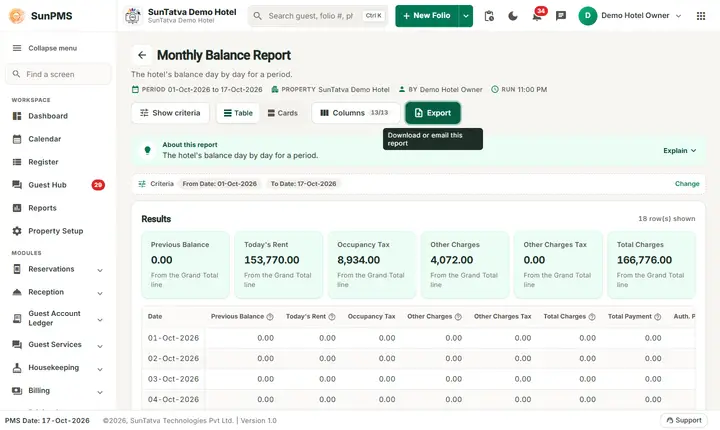Screen dimensions: 720x430
Task: Click help icon next to Total Charges header
Action: point(592,317)
